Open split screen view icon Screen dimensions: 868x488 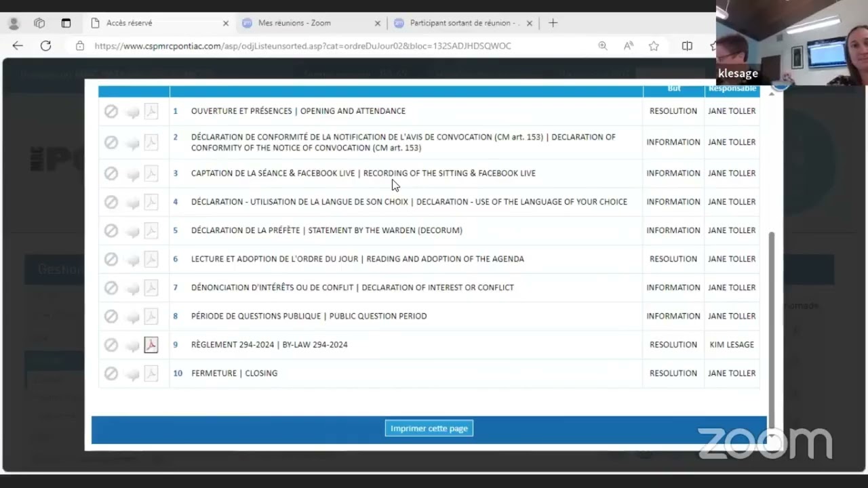tap(687, 46)
